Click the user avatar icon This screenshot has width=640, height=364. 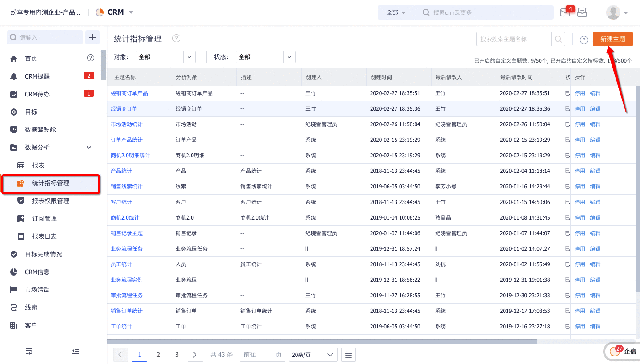pyautogui.click(x=613, y=12)
